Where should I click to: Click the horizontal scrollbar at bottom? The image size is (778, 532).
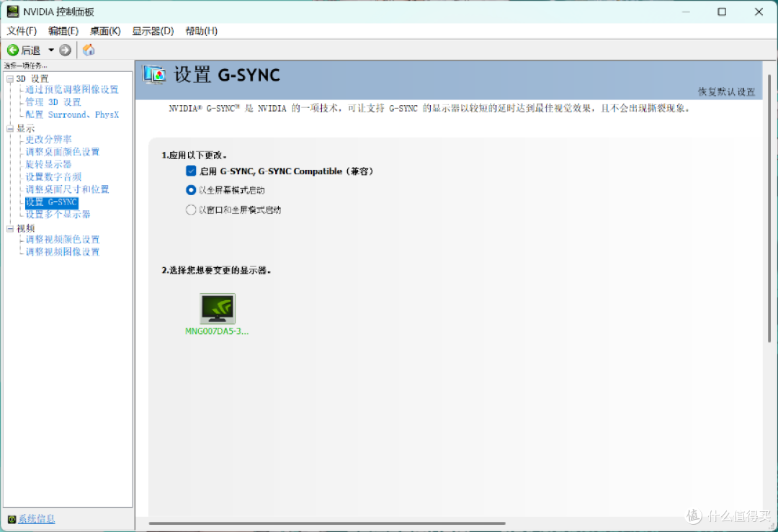[x=327, y=523]
